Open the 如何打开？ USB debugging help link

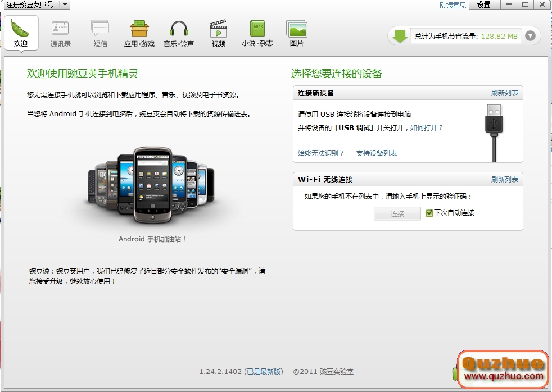click(426, 127)
